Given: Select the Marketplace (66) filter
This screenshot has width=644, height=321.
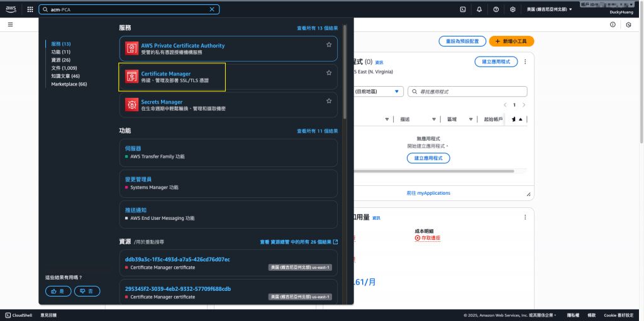Looking at the screenshot, I should tap(69, 84).
